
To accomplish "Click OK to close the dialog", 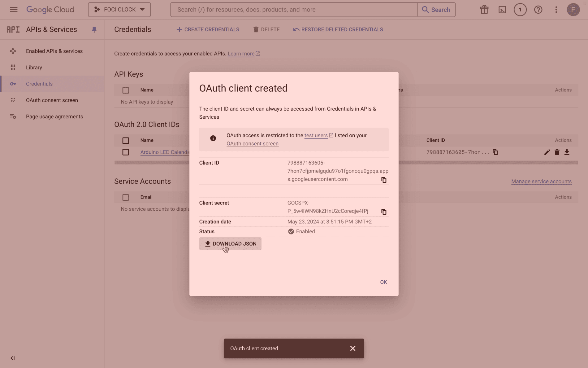I will [x=383, y=282].
